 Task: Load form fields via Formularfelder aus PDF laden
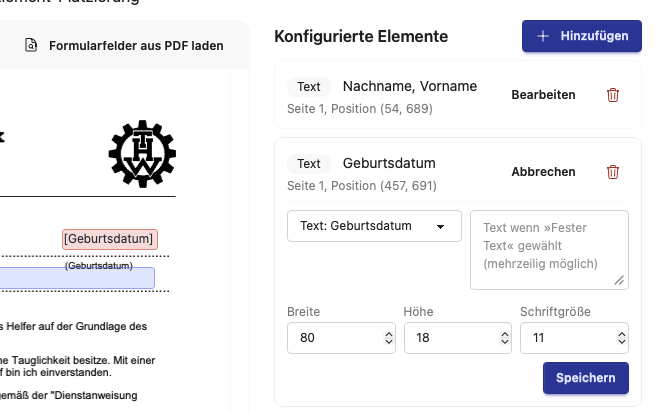[x=124, y=45]
